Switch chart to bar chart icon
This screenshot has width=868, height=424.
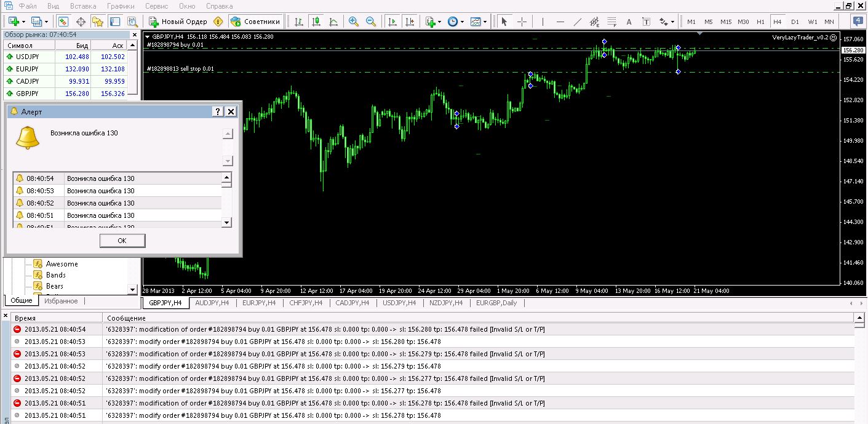(x=299, y=22)
